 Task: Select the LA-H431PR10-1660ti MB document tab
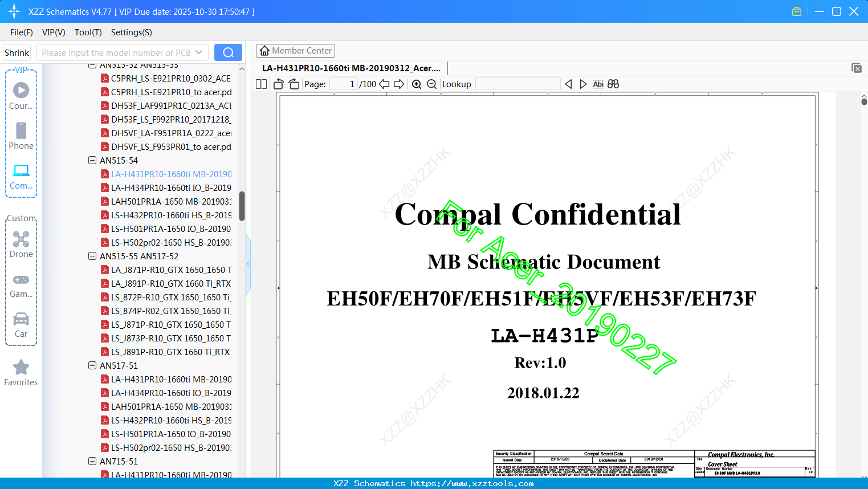[351, 68]
